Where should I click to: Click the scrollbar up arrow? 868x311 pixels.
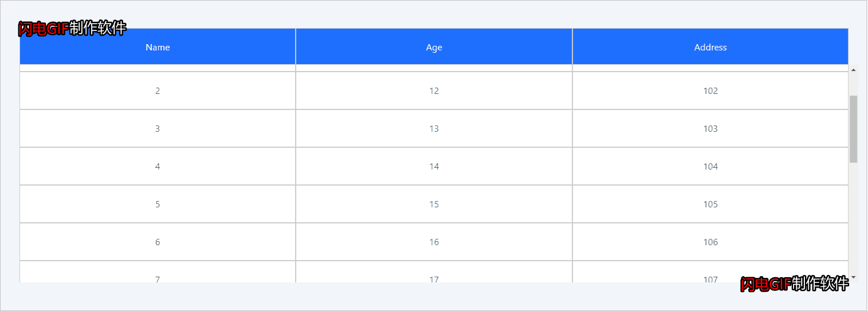click(853, 70)
